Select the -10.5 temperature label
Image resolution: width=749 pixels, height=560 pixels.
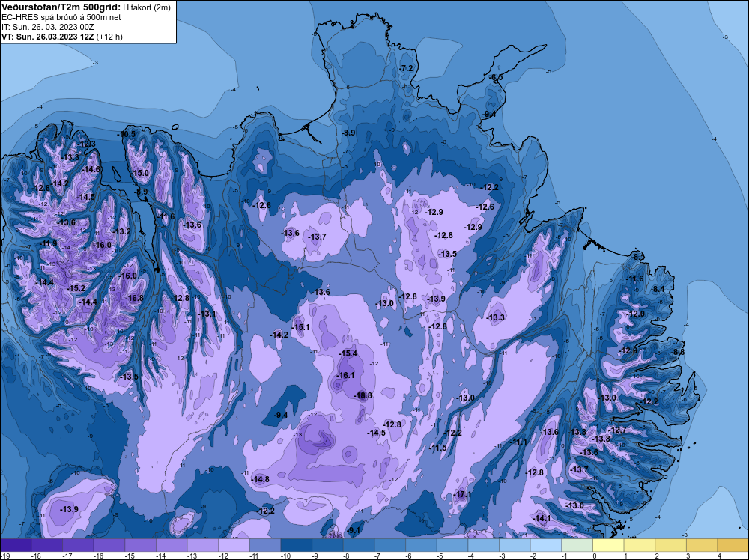(x=127, y=134)
